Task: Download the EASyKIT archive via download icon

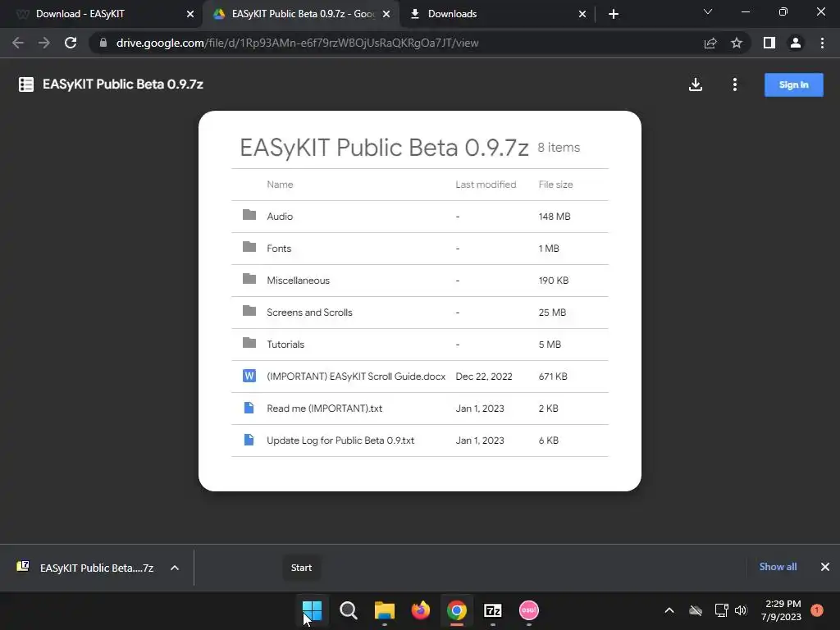Action: 696,84
